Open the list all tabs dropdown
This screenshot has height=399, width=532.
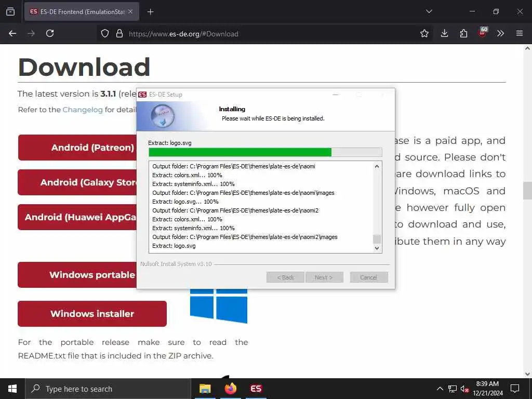tap(429, 11)
